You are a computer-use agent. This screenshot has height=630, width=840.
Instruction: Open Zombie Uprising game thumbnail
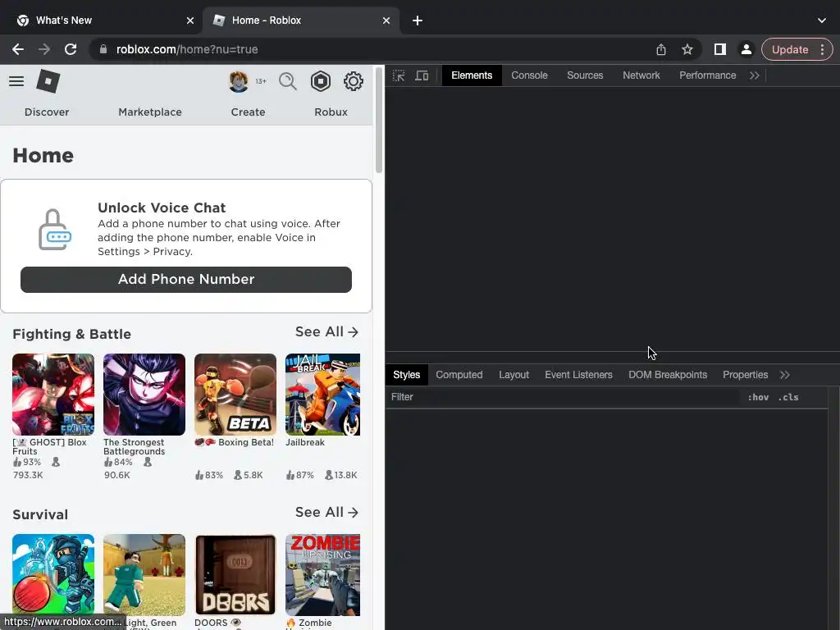[322, 575]
